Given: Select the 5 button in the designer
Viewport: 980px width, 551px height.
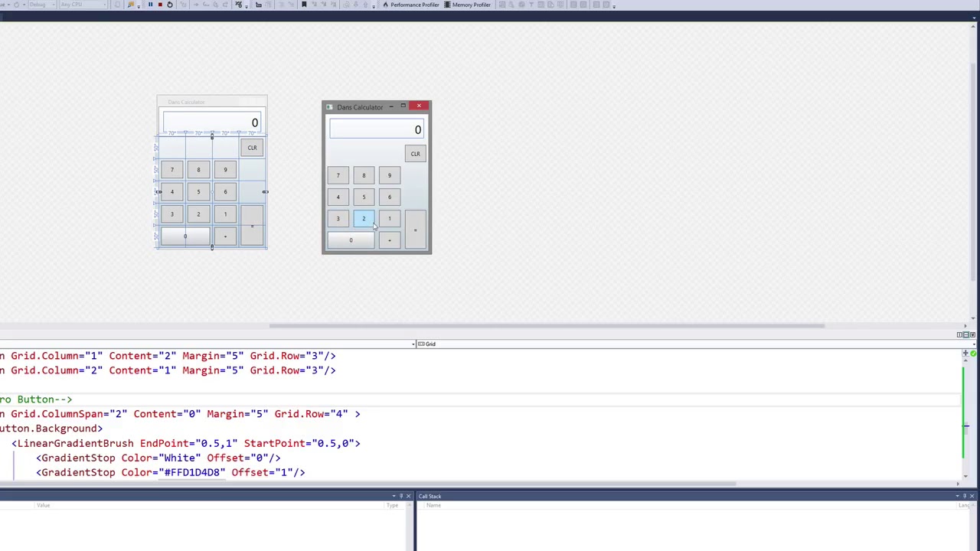Looking at the screenshot, I should coord(198,192).
